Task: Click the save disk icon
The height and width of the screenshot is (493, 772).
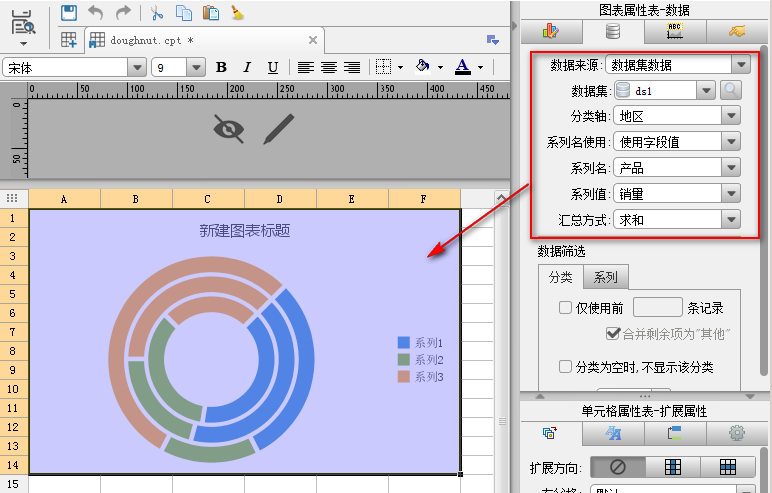Action: (x=69, y=13)
